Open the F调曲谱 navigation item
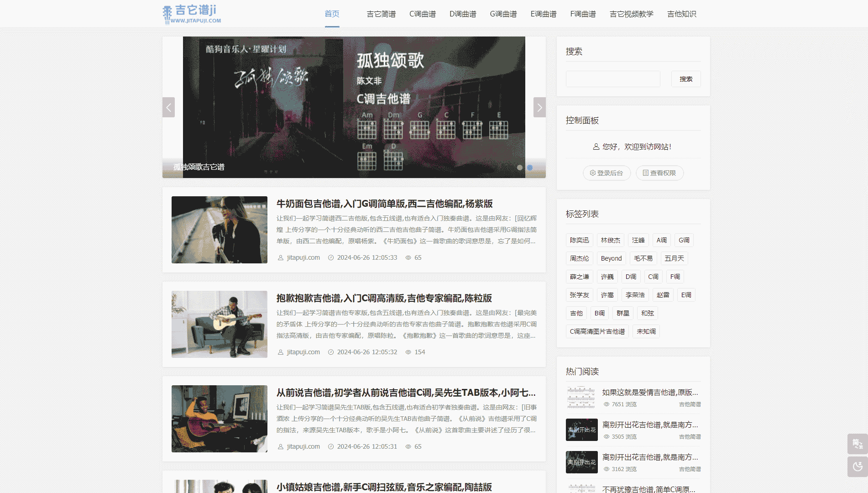The height and width of the screenshot is (493, 868). [583, 14]
